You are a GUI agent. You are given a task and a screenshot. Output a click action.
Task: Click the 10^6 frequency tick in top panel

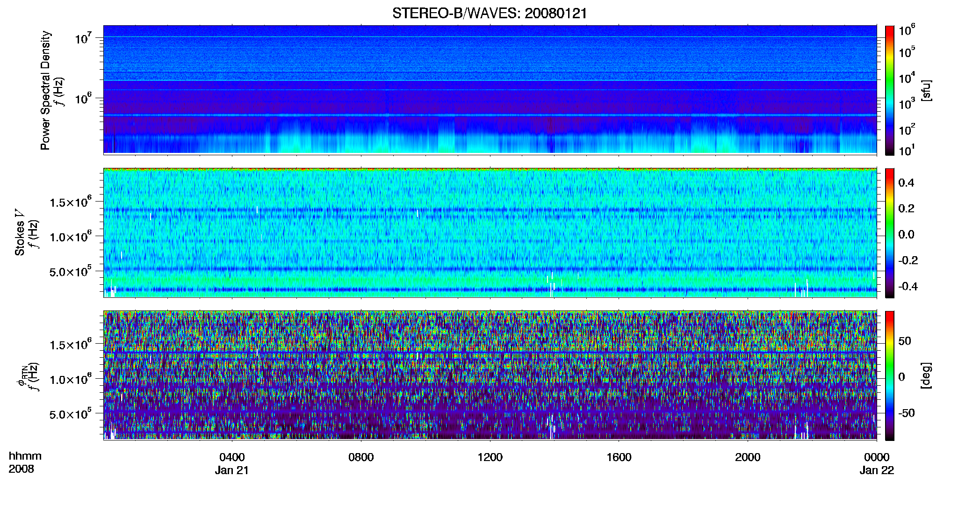(83, 98)
